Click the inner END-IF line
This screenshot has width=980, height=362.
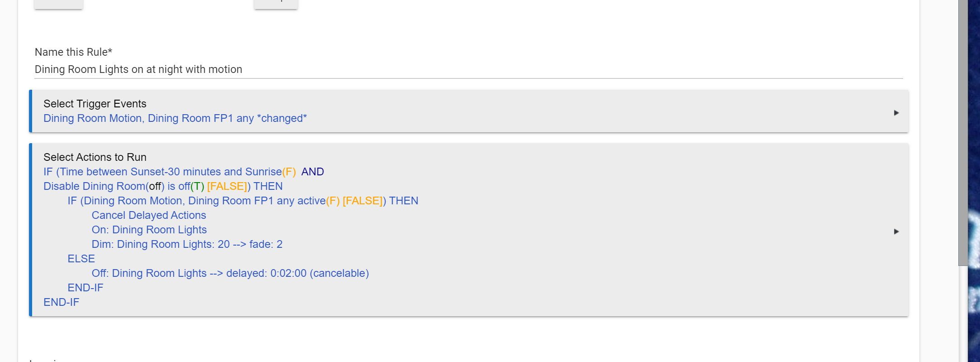86,288
